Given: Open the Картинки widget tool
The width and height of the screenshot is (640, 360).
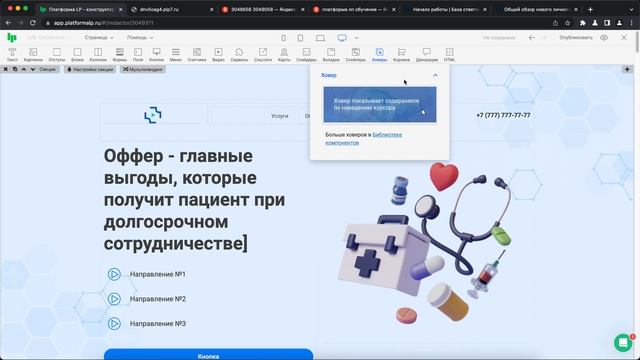Looking at the screenshot, I should (33, 54).
